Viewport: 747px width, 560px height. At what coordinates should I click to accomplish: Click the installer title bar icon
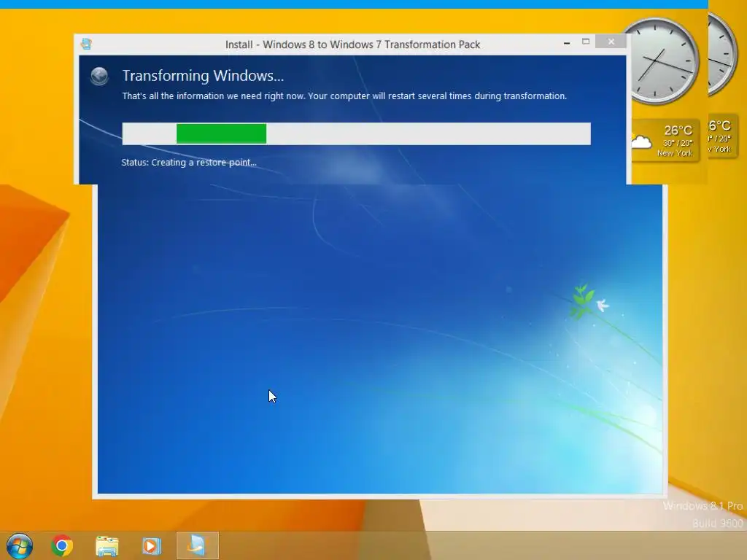pos(86,44)
